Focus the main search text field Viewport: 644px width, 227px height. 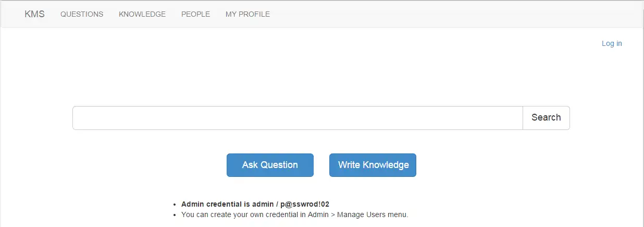pos(297,118)
